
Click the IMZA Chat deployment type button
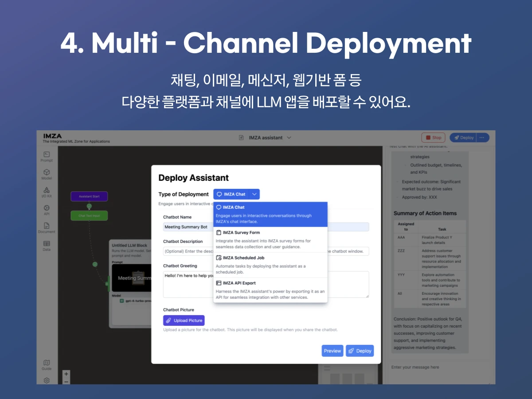pos(231,194)
